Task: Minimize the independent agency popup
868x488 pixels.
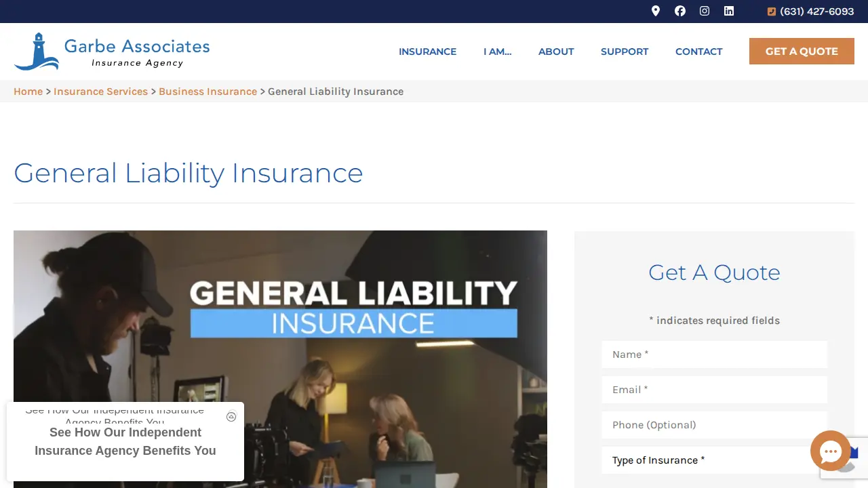Action: click(231, 417)
